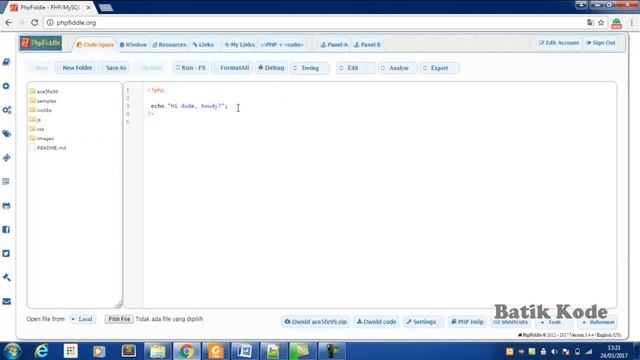The width and height of the screenshot is (640, 360).
Task: Bookmark the page with the star icon
Action: 601,23
